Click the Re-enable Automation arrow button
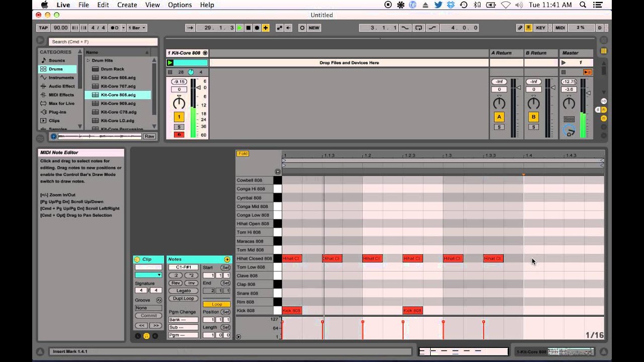Screen dimensions: 644x362 coord(288,28)
